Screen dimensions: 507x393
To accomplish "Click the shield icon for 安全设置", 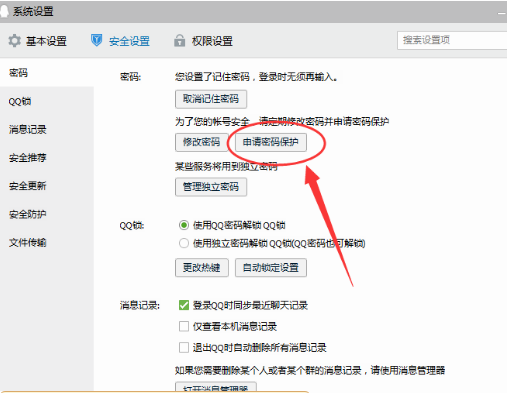I will (97, 40).
